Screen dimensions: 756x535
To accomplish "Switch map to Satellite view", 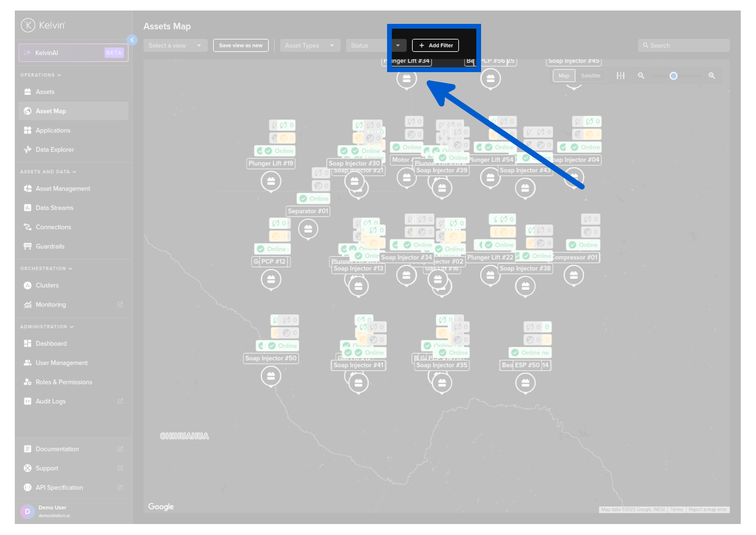I will (590, 76).
